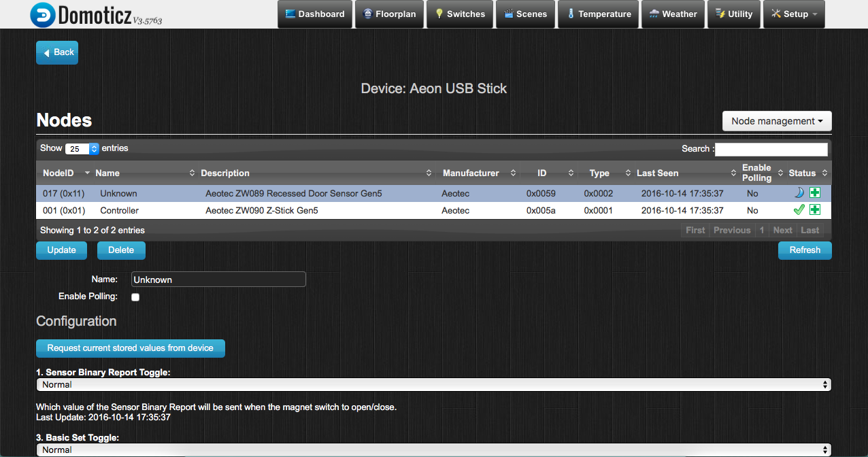Click the Next pagination button
The width and height of the screenshot is (868, 457).
783,230
